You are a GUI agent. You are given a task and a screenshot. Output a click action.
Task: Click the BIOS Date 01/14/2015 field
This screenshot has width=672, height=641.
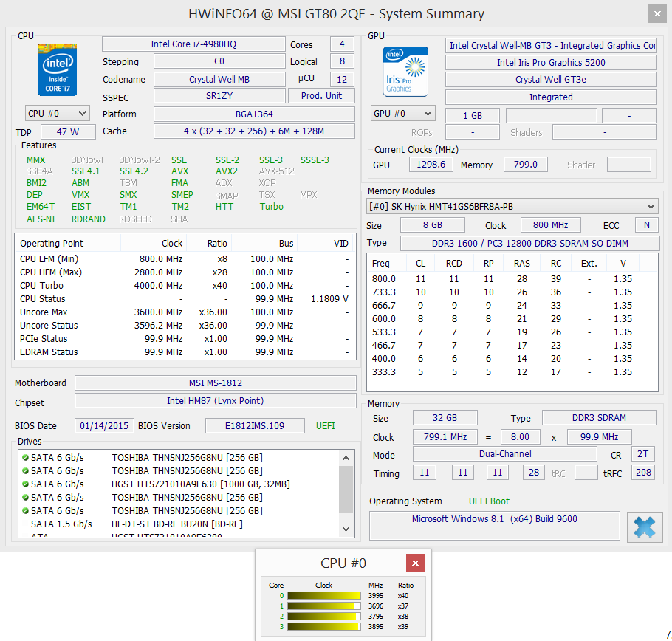[104, 426]
